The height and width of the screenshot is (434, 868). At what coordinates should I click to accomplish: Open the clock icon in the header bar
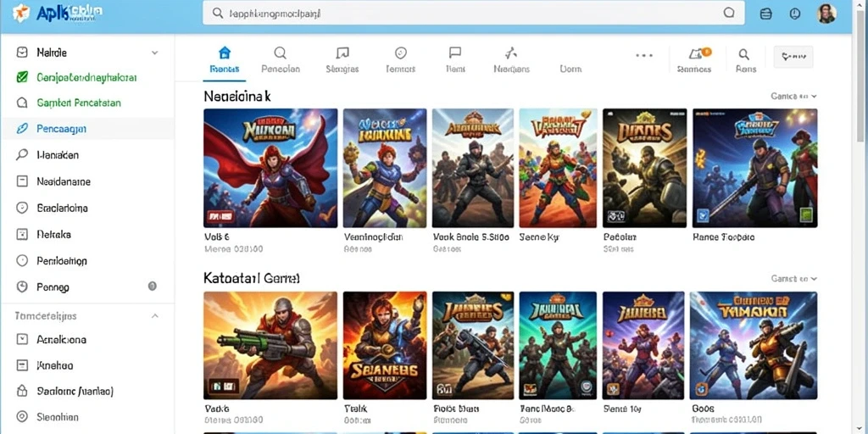795,14
